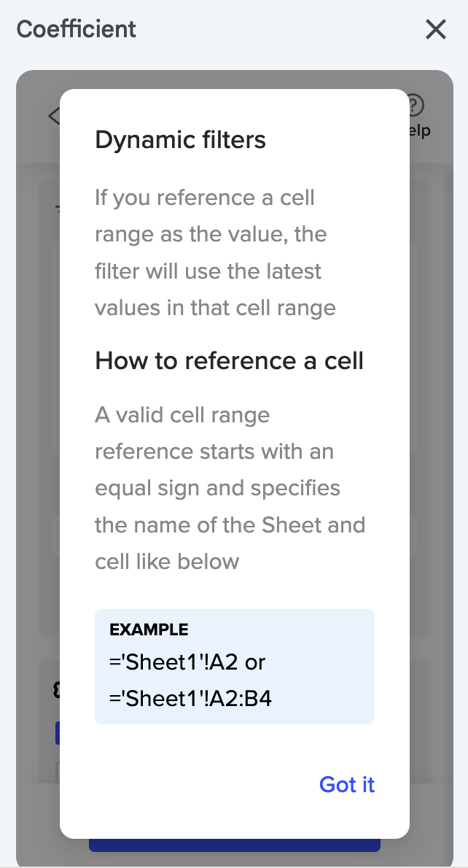Image resolution: width=468 pixels, height=868 pixels.
Task: Click the small blue tag left of dialog
Action: [x=57, y=733]
